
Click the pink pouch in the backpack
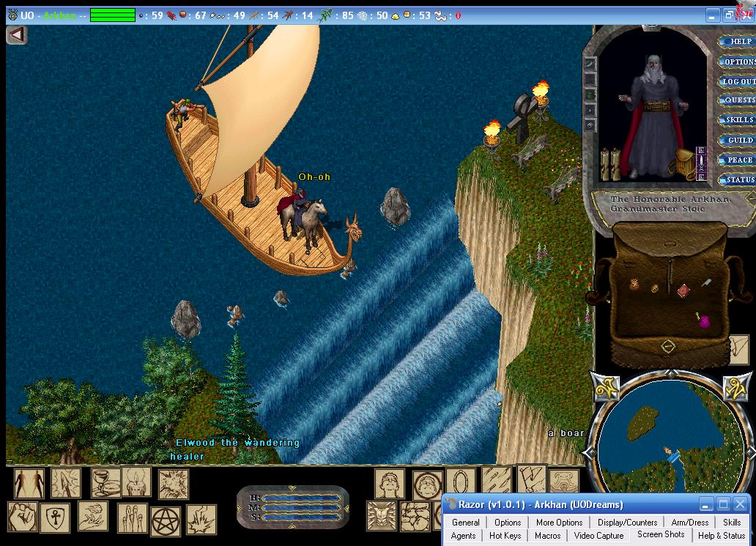705,321
